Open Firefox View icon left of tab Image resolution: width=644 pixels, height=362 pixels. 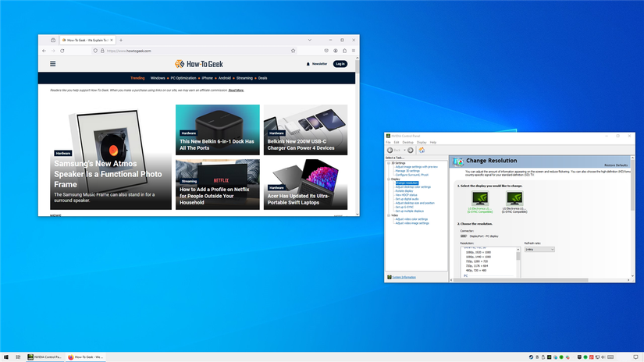point(53,41)
